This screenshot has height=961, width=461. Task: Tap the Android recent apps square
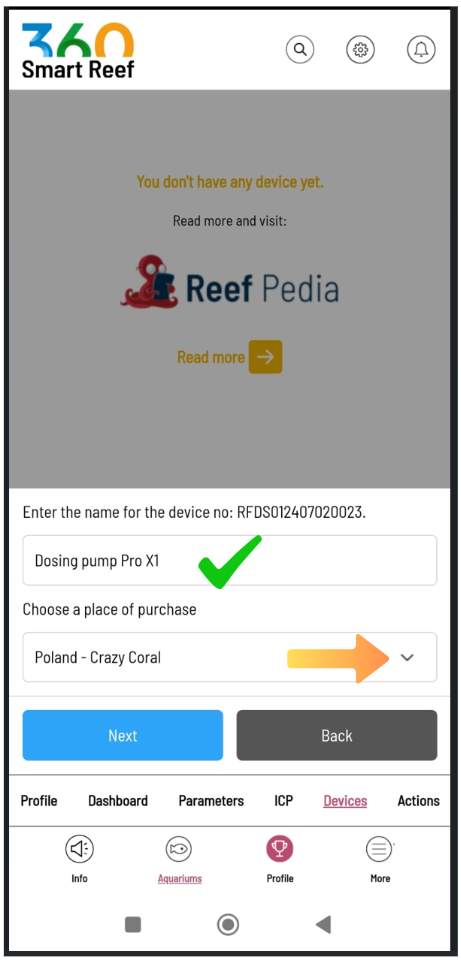coord(133,924)
